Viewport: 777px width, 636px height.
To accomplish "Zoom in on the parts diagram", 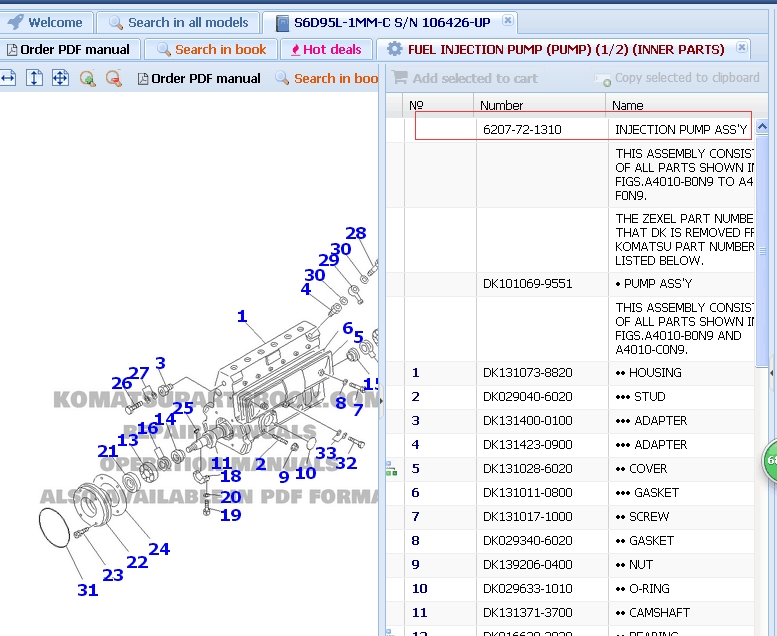I will (x=88, y=79).
